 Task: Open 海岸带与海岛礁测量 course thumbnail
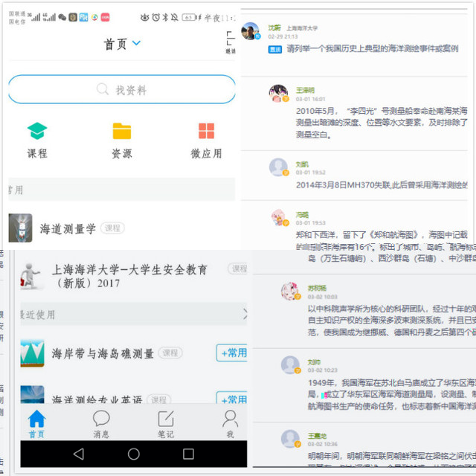pyautogui.click(x=32, y=353)
